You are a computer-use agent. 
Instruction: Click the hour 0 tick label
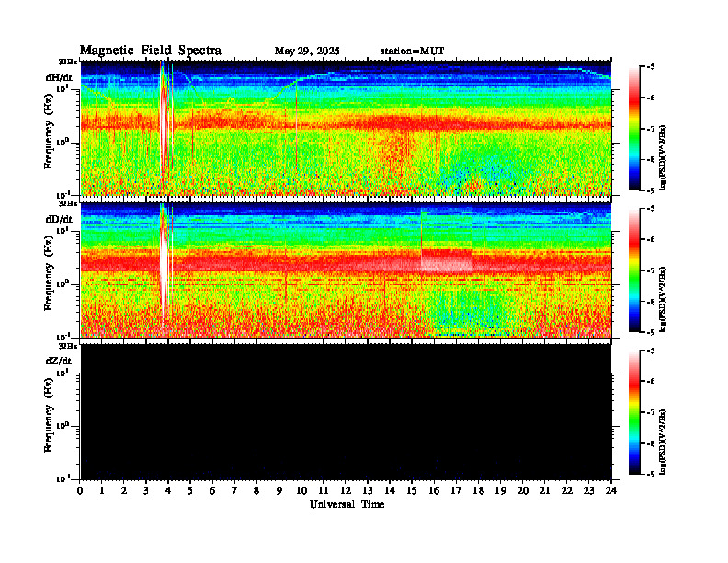(x=80, y=490)
